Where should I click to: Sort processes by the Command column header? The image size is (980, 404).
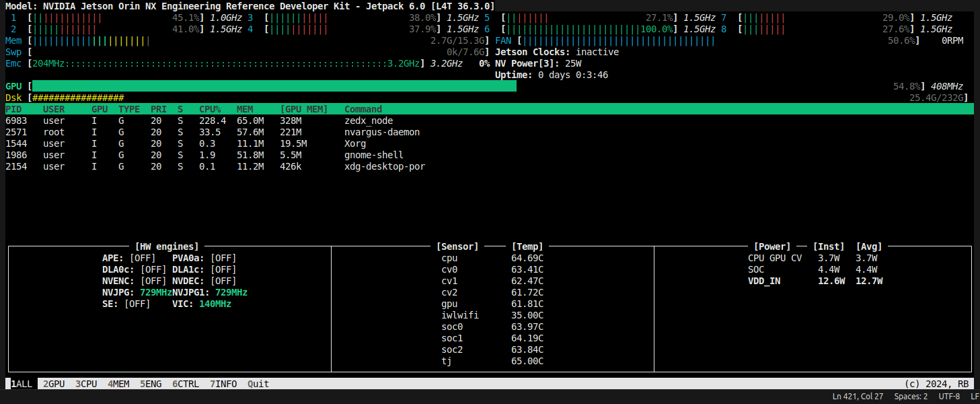pyautogui.click(x=363, y=109)
